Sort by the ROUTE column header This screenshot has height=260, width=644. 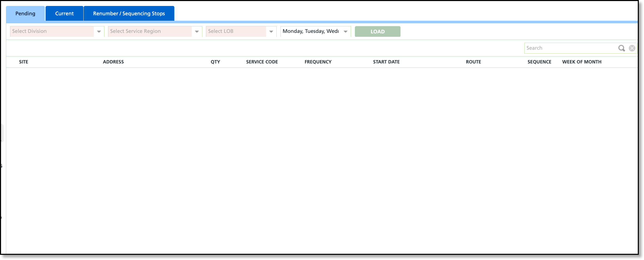click(x=474, y=62)
